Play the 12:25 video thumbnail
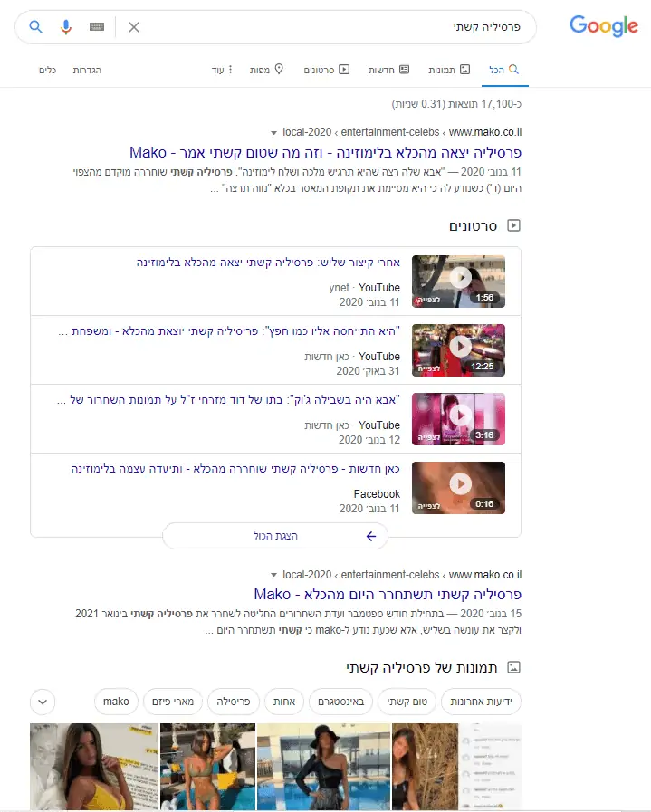This screenshot has width=651, height=812. [x=458, y=350]
